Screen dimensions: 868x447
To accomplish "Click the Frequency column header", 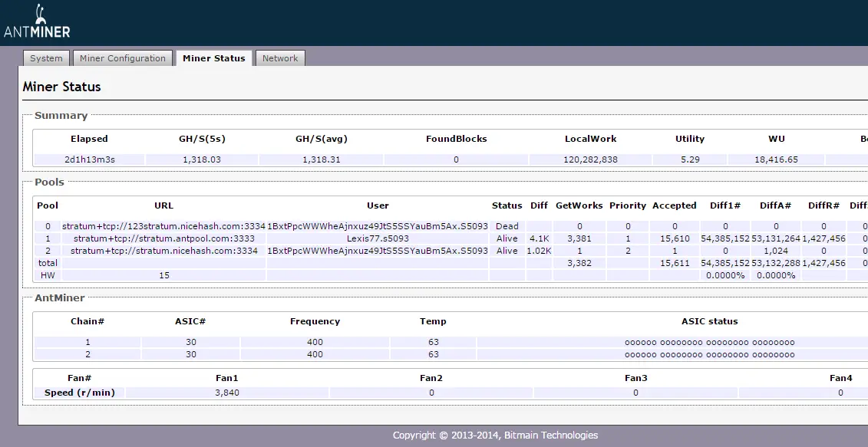I will click(x=315, y=321).
